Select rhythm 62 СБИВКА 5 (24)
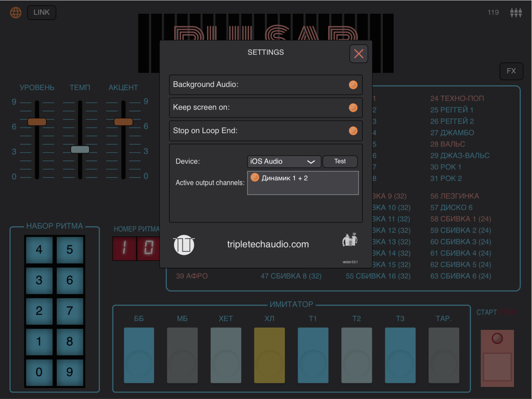Screen dimensions: 532x399 click(461, 264)
